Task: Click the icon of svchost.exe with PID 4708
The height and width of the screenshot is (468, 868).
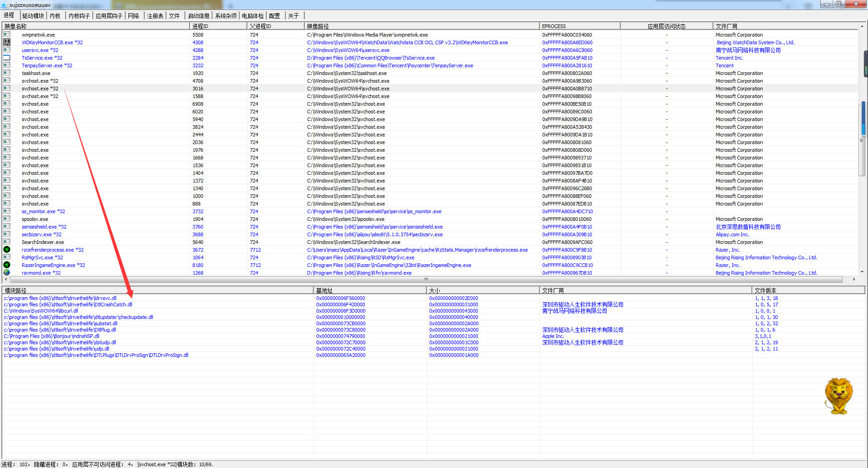Action: point(7,81)
